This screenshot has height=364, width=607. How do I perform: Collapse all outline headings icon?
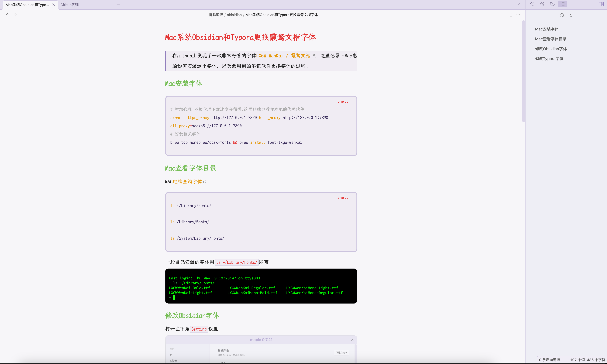(x=571, y=15)
